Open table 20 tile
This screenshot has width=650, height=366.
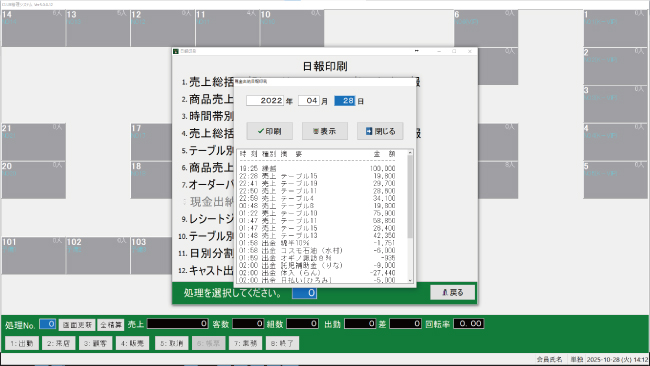tap(33, 180)
